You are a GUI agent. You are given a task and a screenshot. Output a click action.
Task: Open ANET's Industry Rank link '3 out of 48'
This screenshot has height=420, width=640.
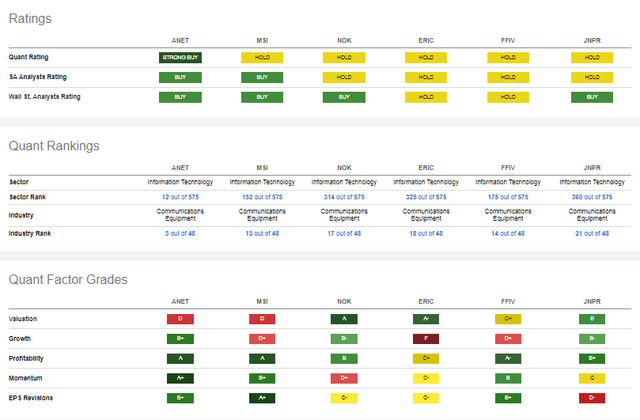180,233
